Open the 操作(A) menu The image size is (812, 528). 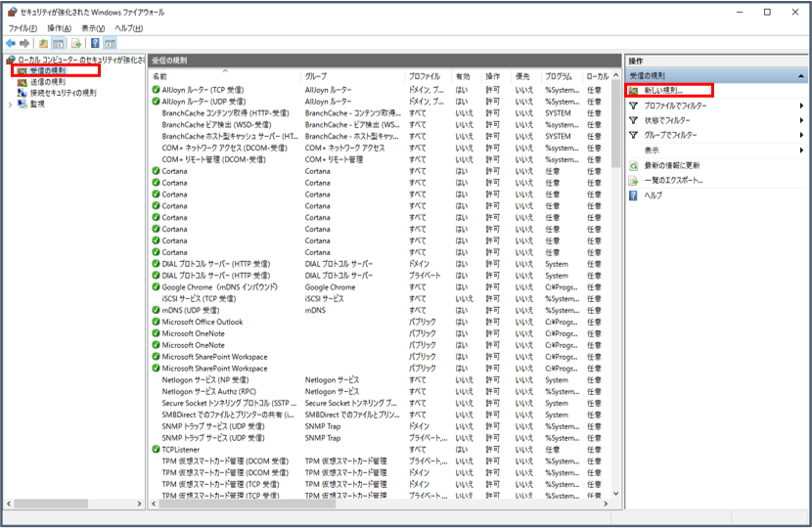click(62, 28)
